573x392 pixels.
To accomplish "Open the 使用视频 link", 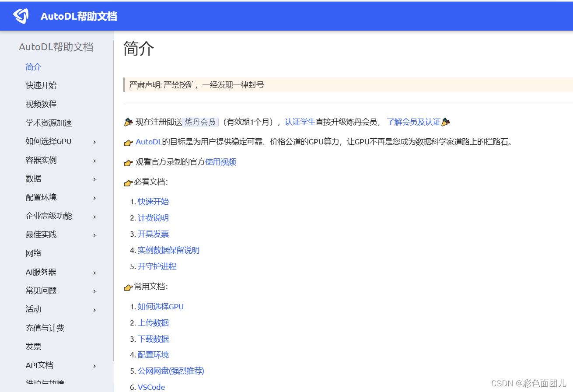I will tap(221, 162).
